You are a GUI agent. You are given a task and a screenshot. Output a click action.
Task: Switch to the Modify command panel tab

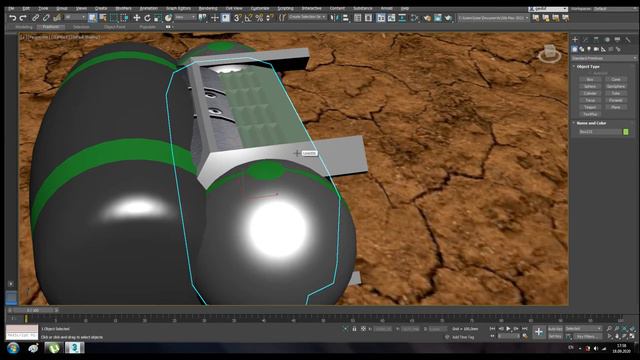(586, 40)
